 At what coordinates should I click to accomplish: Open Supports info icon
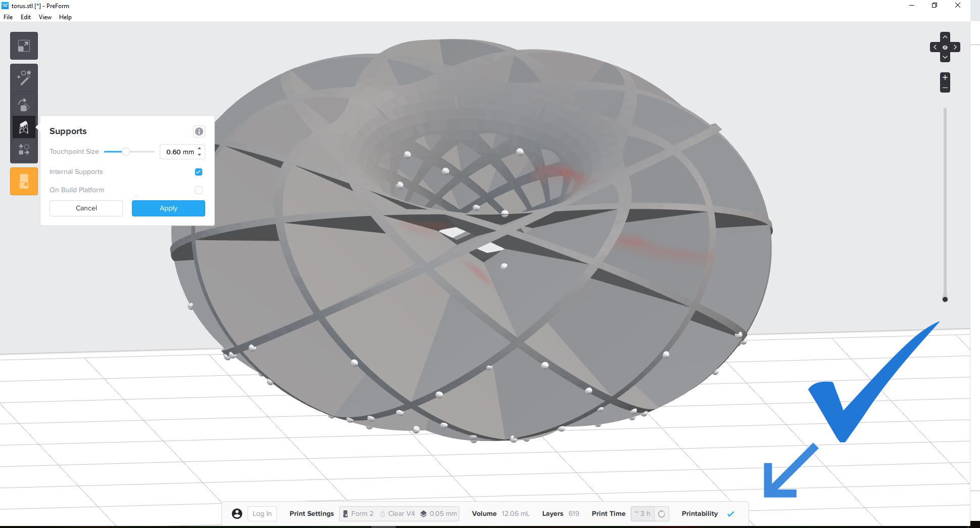pyautogui.click(x=199, y=131)
